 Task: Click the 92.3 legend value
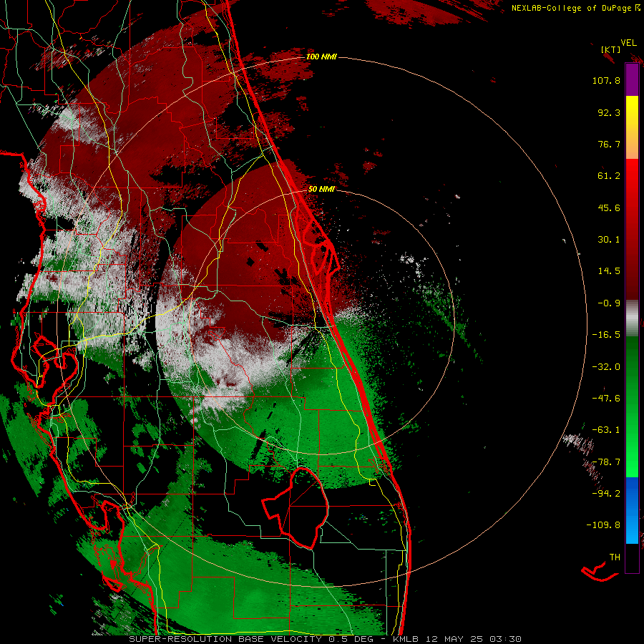pyautogui.click(x=609, y=112)
